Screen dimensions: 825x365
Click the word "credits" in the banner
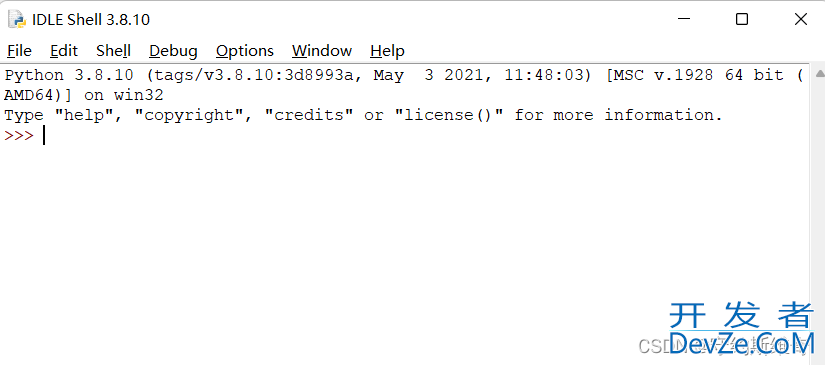click(308, 115)
